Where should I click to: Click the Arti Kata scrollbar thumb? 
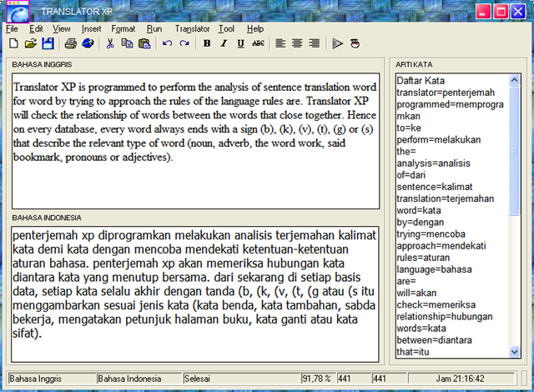[514, 151]
